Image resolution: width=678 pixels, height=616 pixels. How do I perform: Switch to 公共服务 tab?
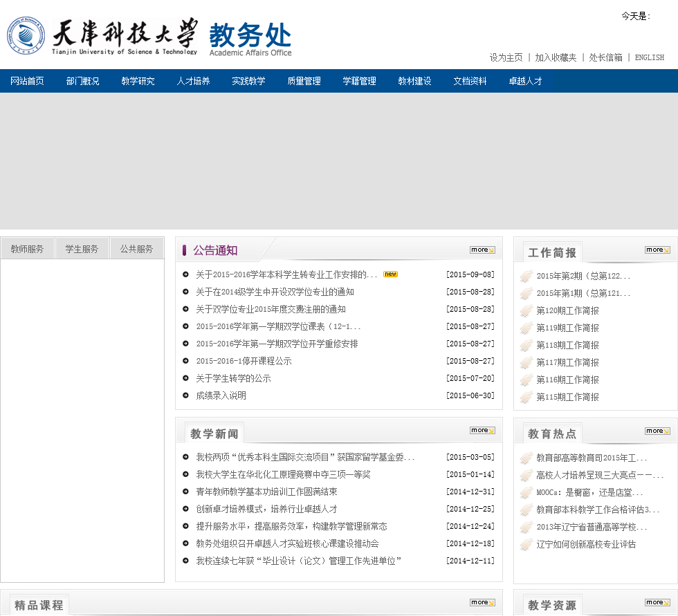pyautogui.click(x=137, y=248)
